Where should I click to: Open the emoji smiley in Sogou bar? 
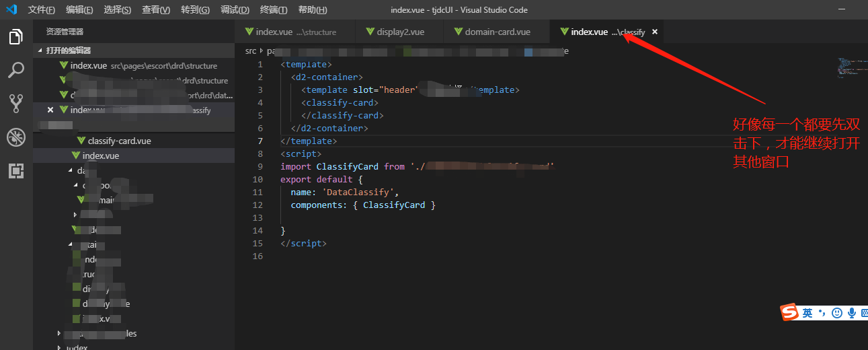pyautogui.click(x=836, y=313)
